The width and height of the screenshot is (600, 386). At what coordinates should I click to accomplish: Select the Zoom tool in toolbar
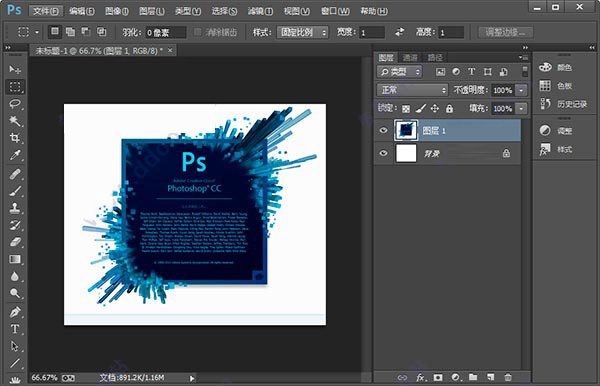[x=15, y=293]
